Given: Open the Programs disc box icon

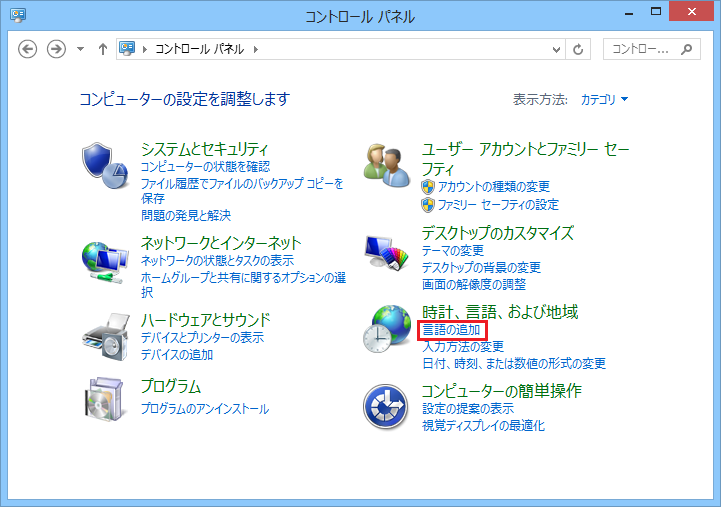Looking at the screenshot, I should 106,398.
